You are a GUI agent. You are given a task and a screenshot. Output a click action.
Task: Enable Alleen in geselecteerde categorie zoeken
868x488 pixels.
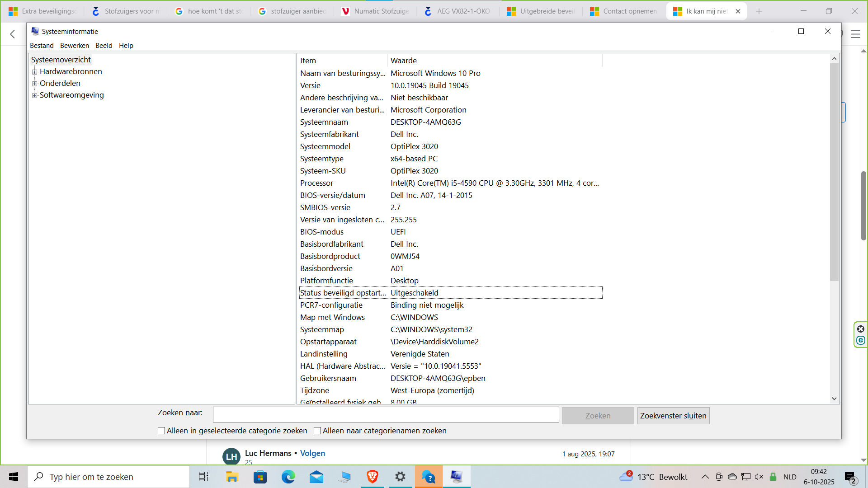[161, 431]
